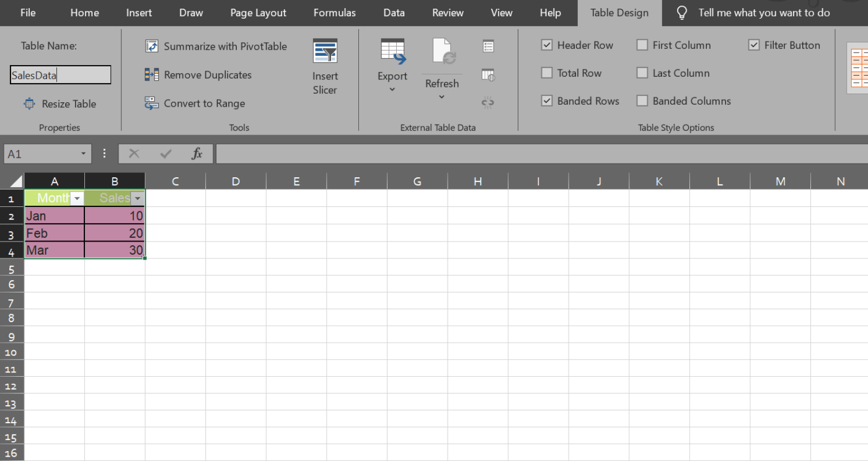Turn on Banded Columns
868x461 pixels.
click(x=642, y=100)
